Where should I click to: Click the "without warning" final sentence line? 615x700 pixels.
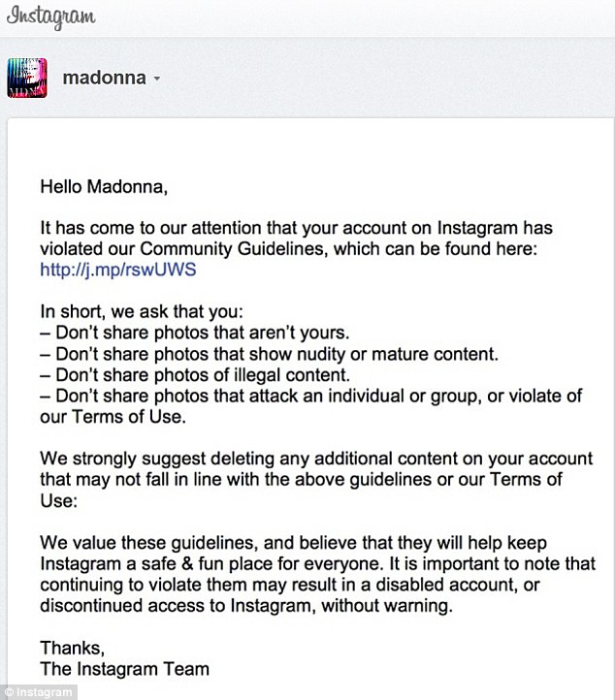point(246,606)
